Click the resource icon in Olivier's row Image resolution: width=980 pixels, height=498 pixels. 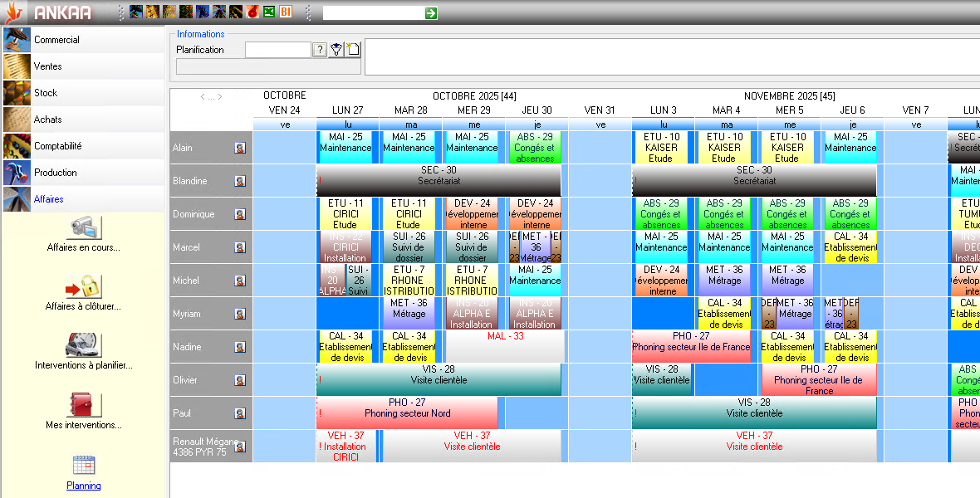(240, 380)
